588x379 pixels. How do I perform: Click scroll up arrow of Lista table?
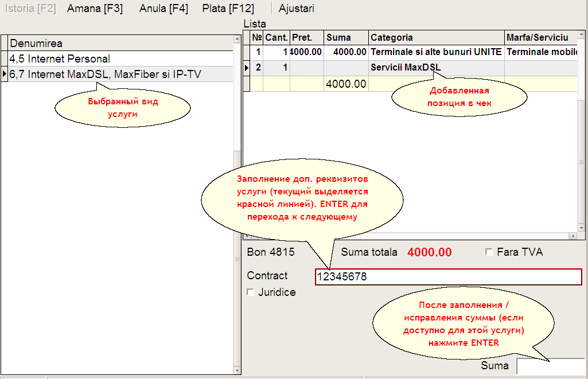581,35
